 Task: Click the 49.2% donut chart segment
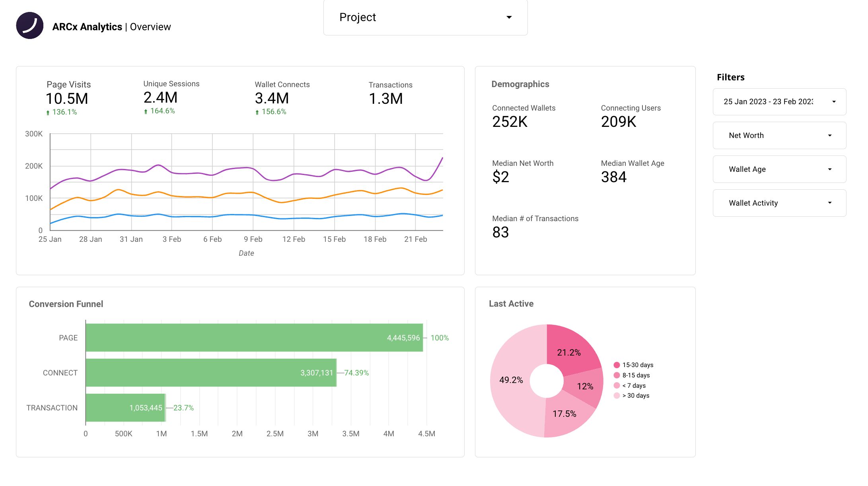512,380
